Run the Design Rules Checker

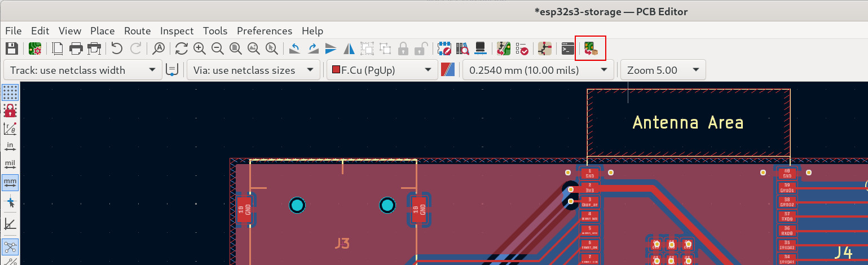(522, 48)
